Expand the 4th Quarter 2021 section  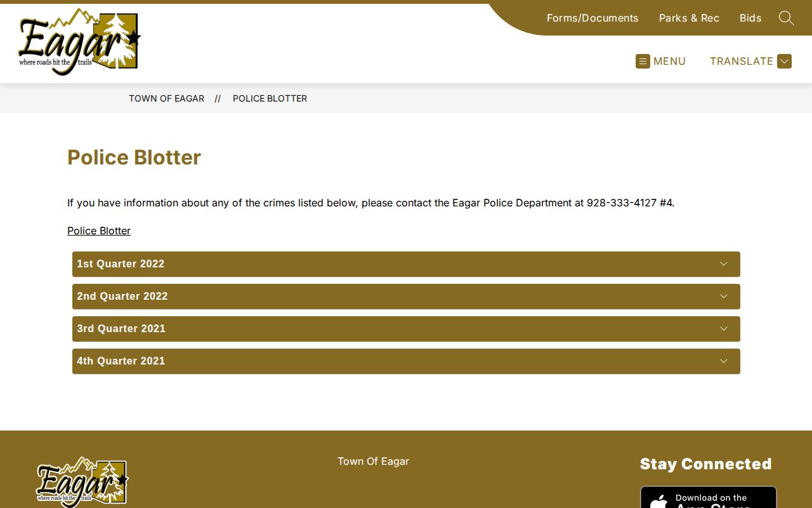pyautogui.click(x=406, y=361)
